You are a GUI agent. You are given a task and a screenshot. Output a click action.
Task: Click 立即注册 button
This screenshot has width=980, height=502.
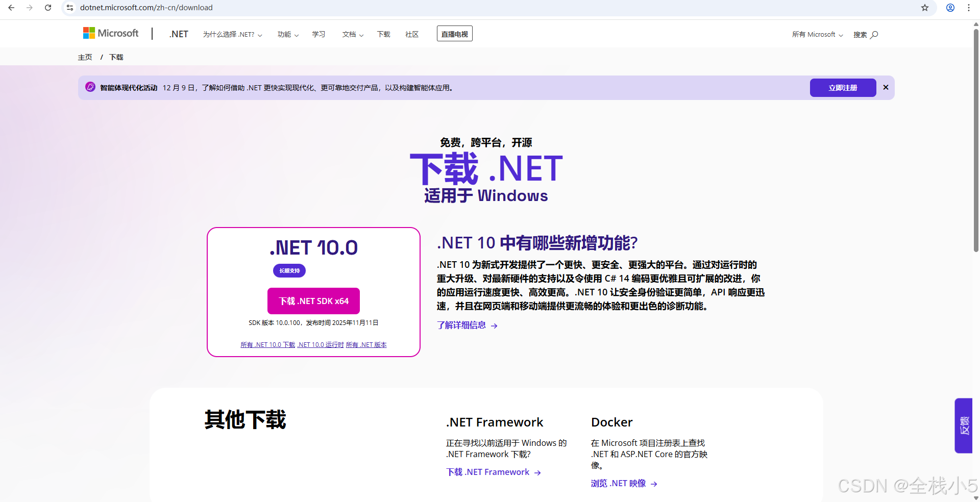pos(843,88)
